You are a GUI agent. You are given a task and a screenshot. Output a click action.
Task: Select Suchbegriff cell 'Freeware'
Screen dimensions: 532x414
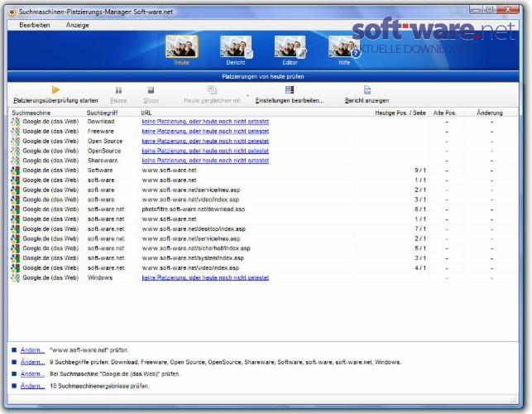click(x=100, y=132)
